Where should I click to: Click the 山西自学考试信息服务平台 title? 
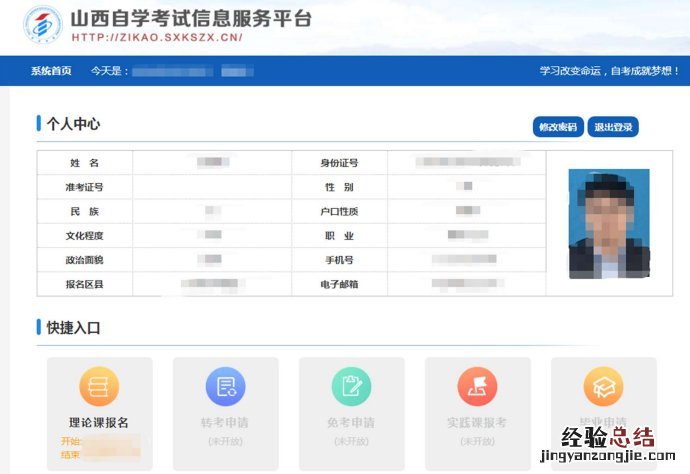(190, 18)
